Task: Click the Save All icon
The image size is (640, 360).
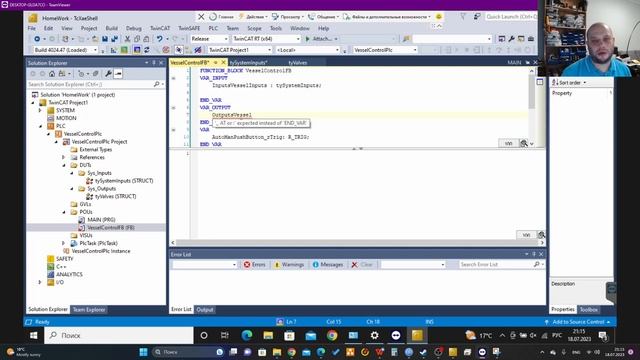Action: [x=114, y=39]
